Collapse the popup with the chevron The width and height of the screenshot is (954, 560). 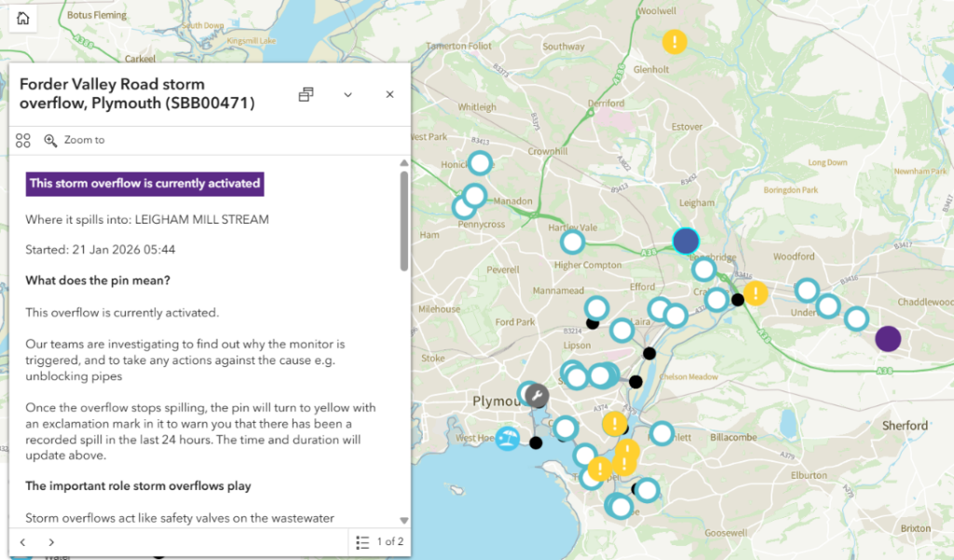pos(348,94)
